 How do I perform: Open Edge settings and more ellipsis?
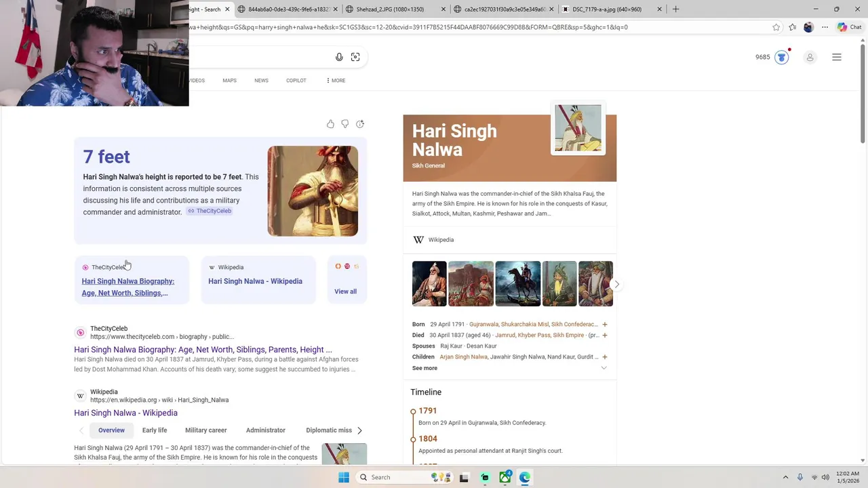[x=825, y=27]
